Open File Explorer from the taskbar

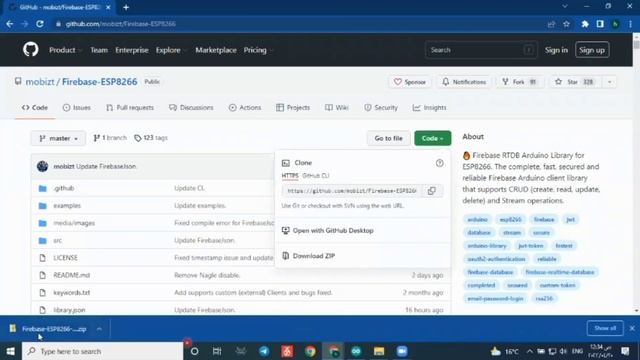379,351
